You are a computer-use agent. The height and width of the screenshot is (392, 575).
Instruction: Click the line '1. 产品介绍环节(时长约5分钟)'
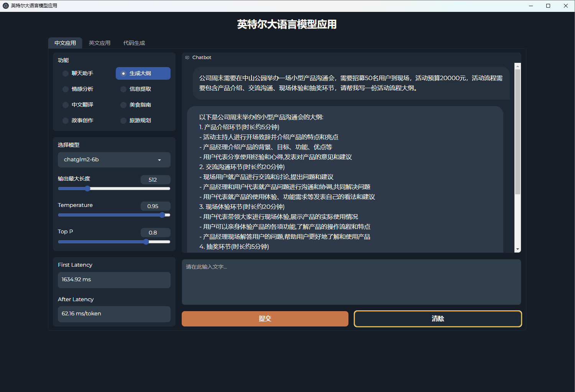click(239, 127)
